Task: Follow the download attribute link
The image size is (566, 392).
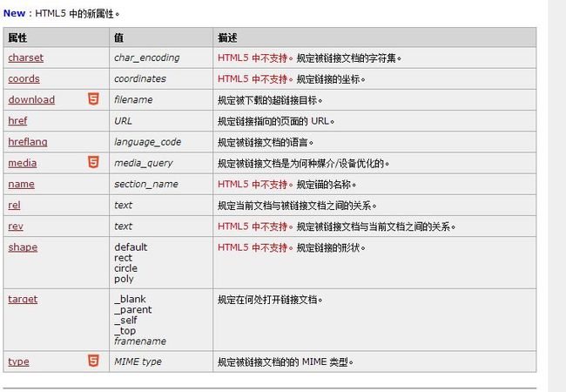Action: (31, 99)
